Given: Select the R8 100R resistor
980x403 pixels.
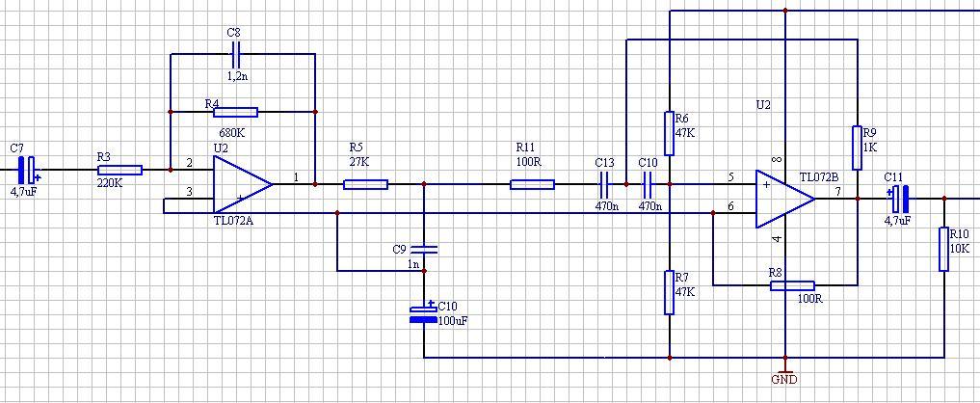Looking at the screenshot, I should pyautogui.click(x=792, y=285).
